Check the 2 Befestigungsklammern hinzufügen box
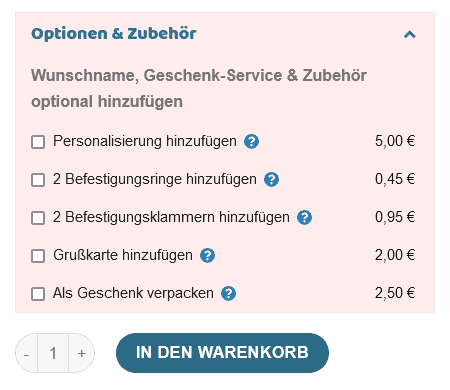 pyautogui.click(x=38, y=218)
